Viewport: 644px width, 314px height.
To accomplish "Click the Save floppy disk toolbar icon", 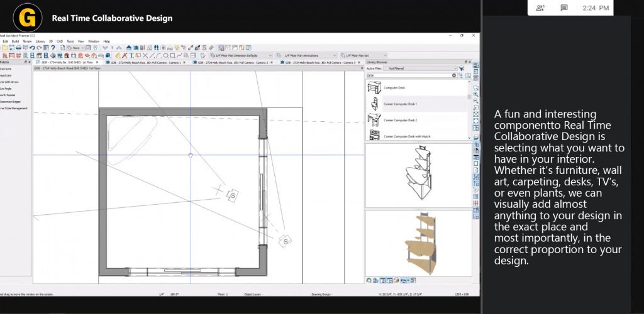I will coord(11,48).
